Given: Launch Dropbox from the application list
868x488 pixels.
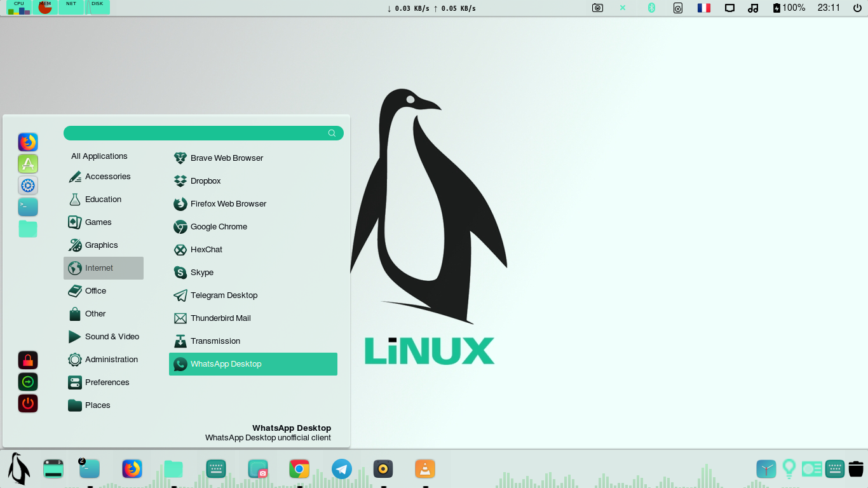Looking at the screenshot, I should tap(253, 181).
